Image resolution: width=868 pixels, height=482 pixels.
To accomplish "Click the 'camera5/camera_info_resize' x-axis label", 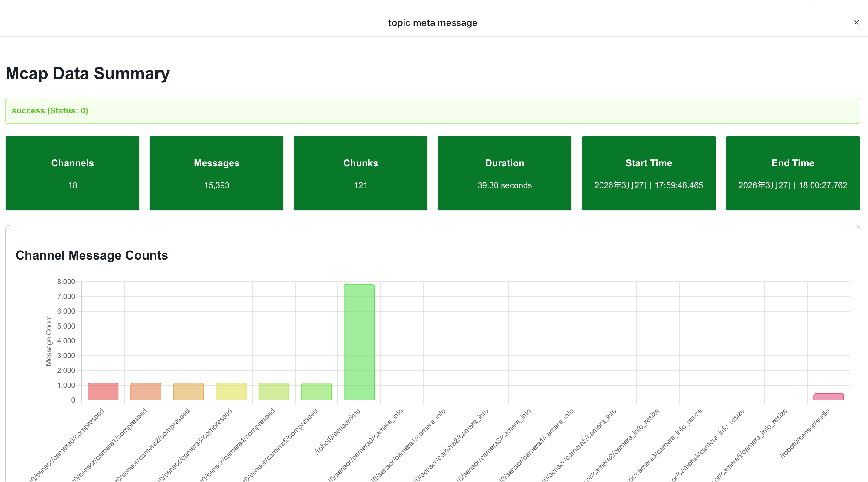I will [x=751, y=444].
